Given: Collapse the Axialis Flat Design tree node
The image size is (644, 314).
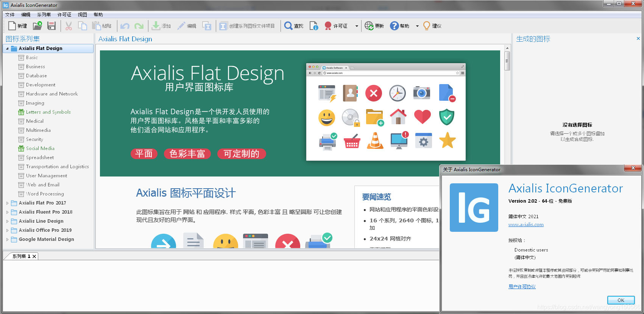Looking at the screenshot, I should click(7, 48).
